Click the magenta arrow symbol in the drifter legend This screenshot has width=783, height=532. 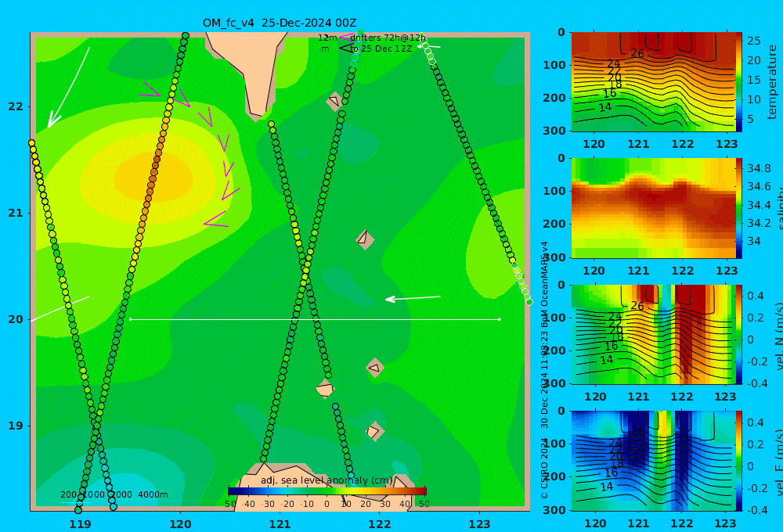pos(346,38)
